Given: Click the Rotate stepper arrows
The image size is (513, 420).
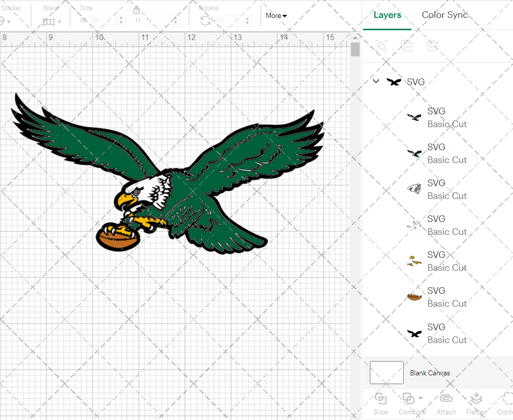Looking at the screenshot, I should (x=247, y=21).
